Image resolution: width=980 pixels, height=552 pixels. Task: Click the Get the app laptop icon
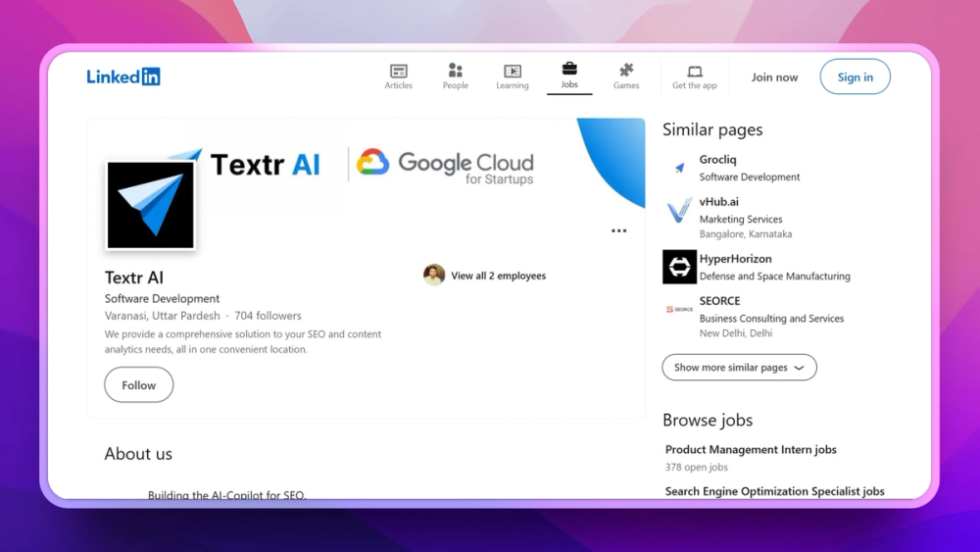pyautogui.click(x=695, y=76)
